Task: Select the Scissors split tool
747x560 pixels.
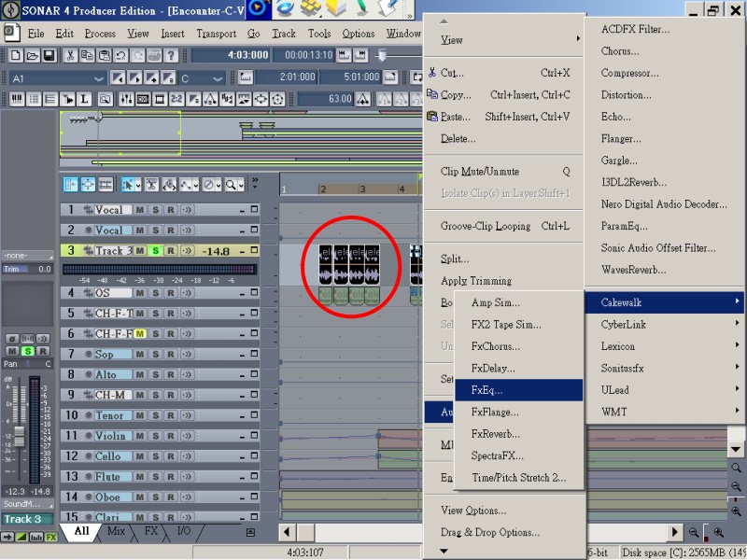Action: pos(149,185)
